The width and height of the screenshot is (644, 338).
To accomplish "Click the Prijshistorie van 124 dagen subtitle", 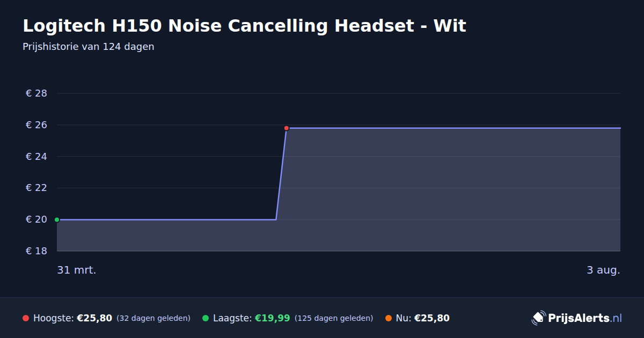I will (x=89, y=47).
